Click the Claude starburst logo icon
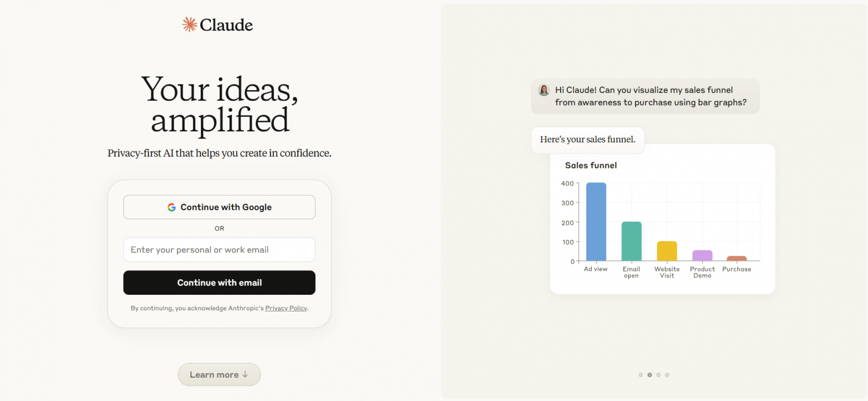868x401 pixels. point(190,24)
